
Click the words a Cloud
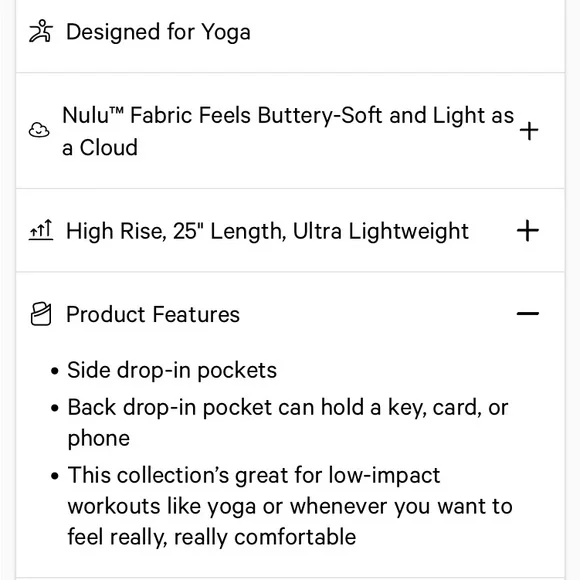[100, 147]
